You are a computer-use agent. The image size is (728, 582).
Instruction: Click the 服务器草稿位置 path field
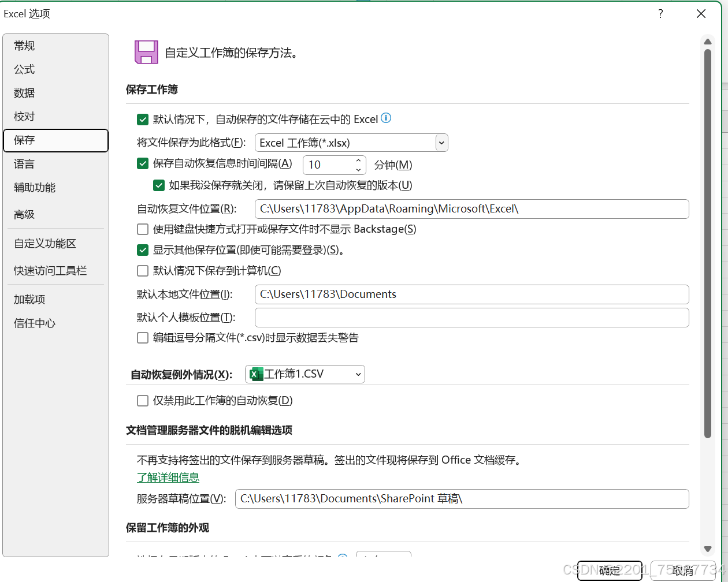pyautogui.click(x=462, y=499)
